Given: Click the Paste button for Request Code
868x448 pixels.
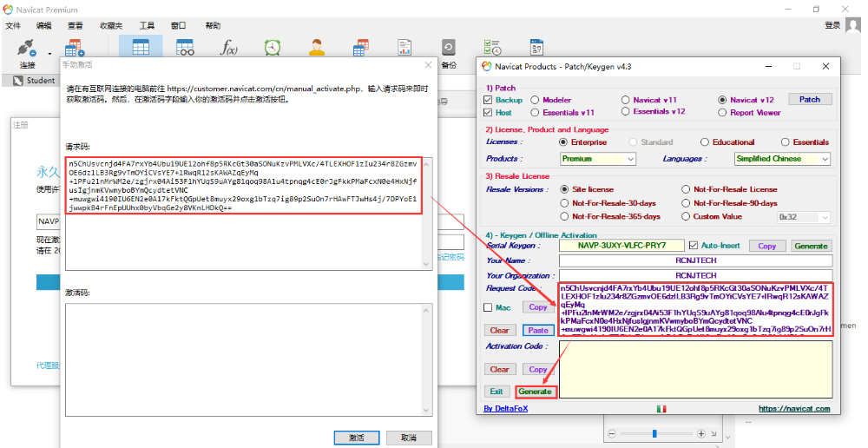Looking at the screenshot, I should (x=538, y=330).
